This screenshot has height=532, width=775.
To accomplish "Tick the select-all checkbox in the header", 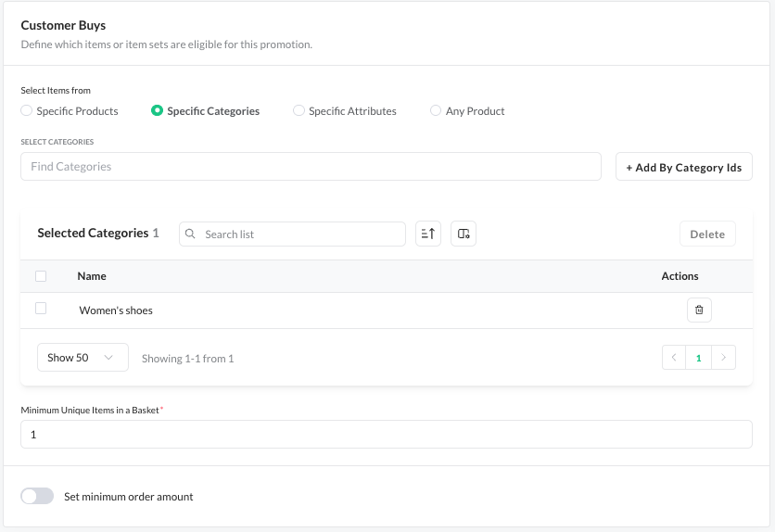I will [x=41, y=276].
